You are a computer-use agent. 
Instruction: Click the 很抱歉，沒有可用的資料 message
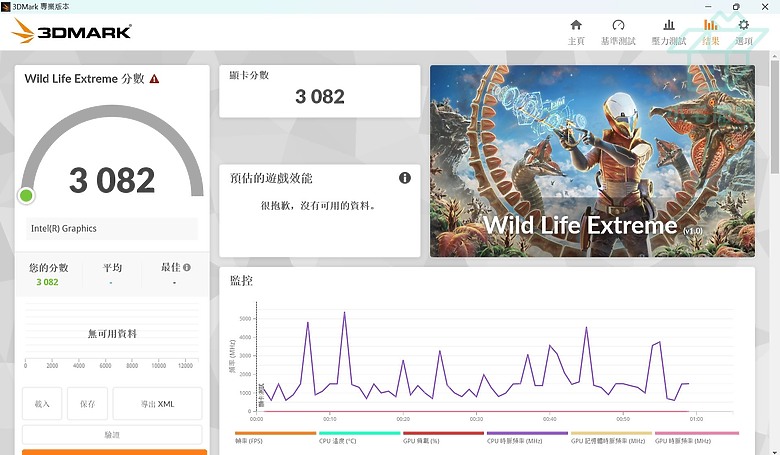[318, 205]
